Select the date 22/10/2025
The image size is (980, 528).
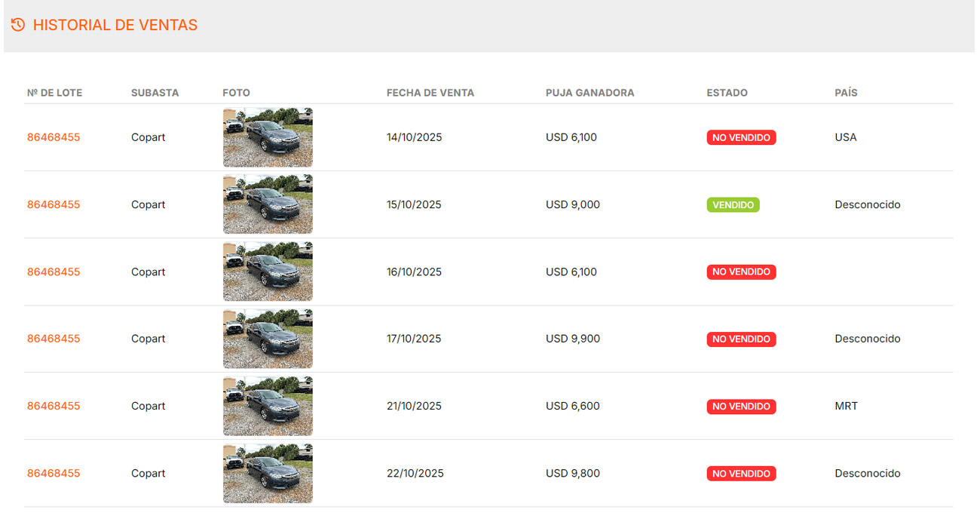point(415,474)
